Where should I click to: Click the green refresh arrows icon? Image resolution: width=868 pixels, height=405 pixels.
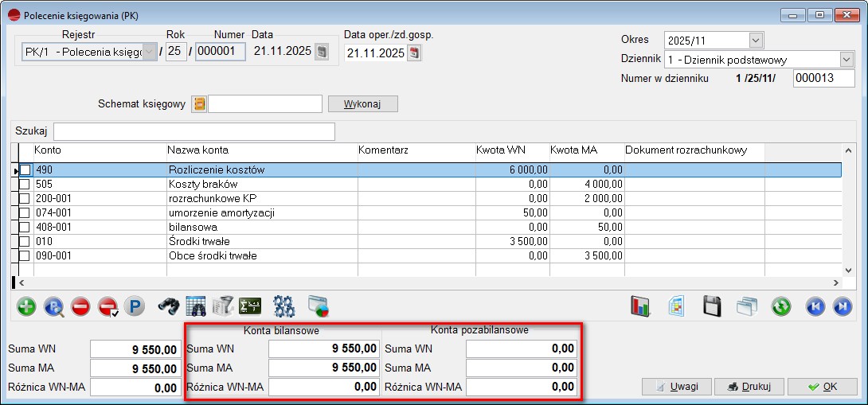click(781, 306)
